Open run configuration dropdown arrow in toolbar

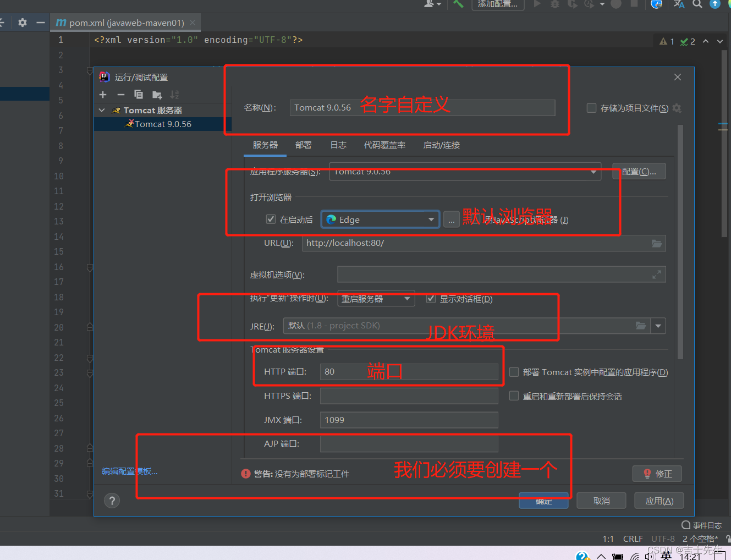(x=602, y=4)
